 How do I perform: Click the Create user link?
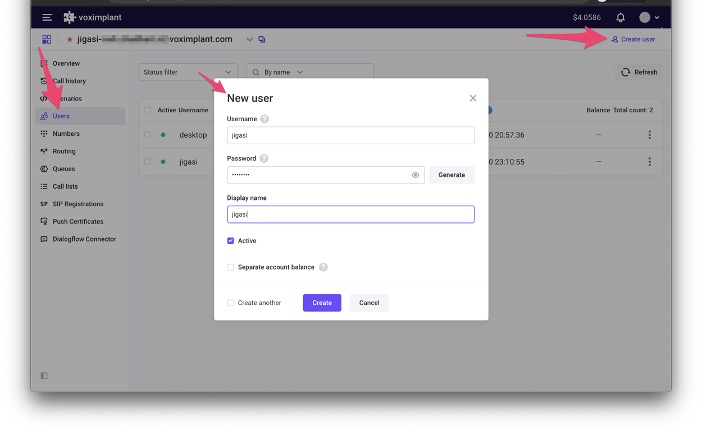(633, 39)
